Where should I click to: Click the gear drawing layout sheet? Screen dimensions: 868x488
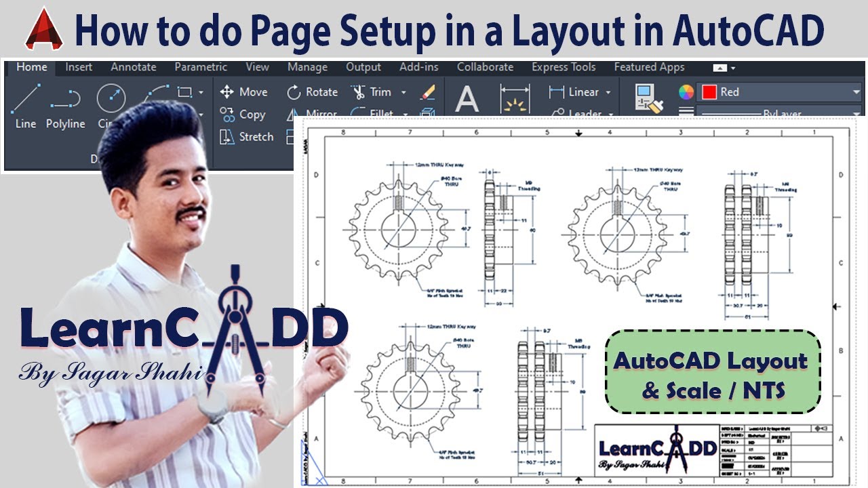point(578,303)
